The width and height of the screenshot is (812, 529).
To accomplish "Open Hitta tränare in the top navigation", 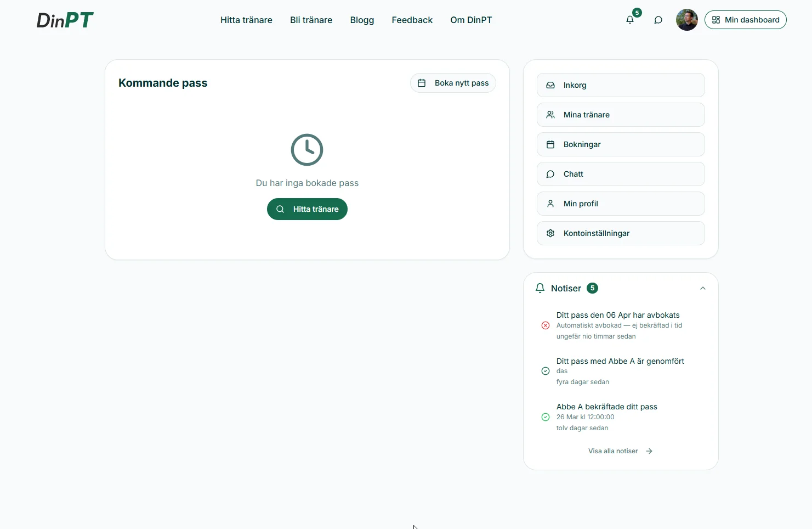I will (x=246, y=20).
